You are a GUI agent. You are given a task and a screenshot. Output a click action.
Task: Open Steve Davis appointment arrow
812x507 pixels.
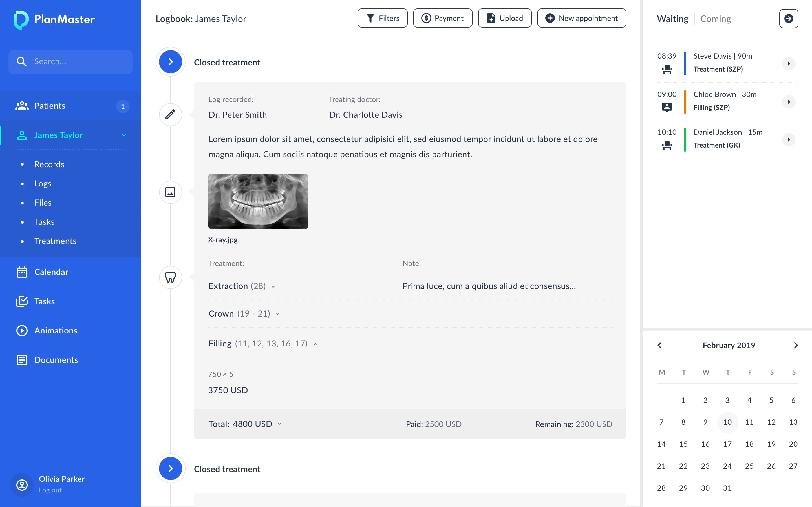point(789,63)
